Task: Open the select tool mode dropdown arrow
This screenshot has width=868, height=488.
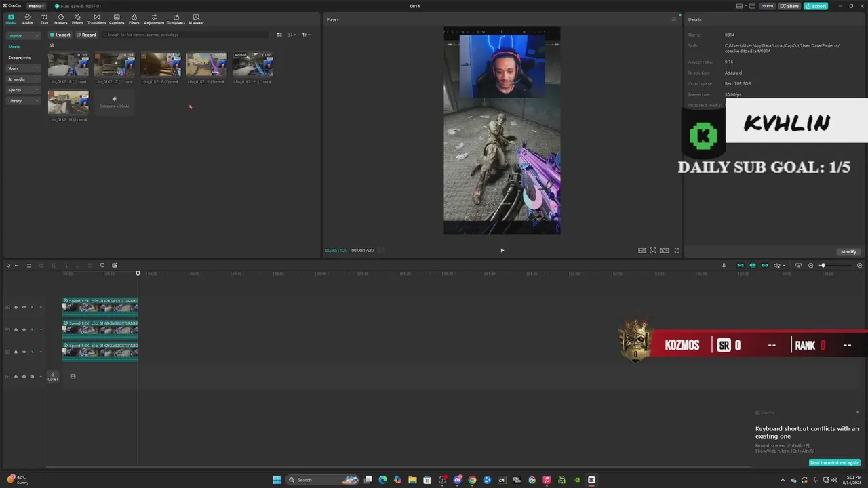Action: (16, 265)
